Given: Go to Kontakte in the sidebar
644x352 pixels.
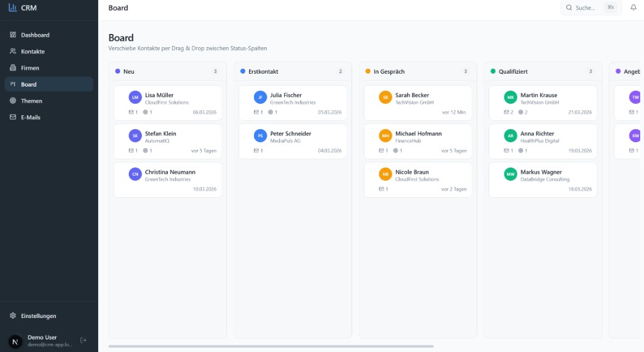Looking at the screenshot, I should (33, 52).
